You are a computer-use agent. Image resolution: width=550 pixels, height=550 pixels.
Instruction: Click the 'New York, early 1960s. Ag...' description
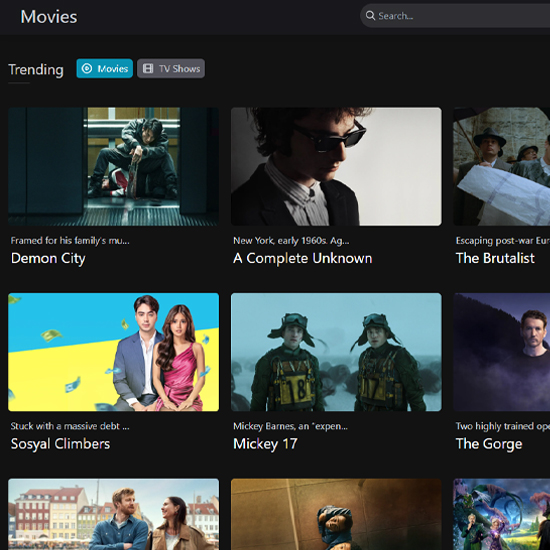tap(291, 241)
